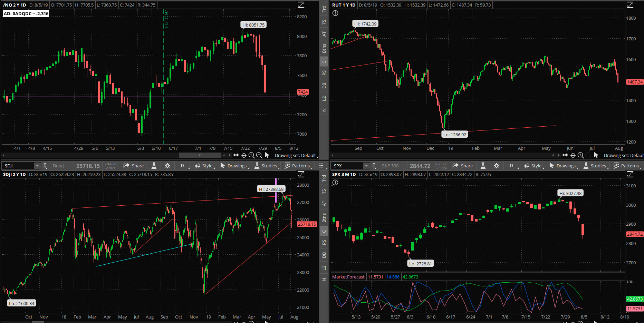The width and height of the screenshot is (644, 323).
Task: Open DB side tab beside /NQ chart
Action: [x=324, y=86]
